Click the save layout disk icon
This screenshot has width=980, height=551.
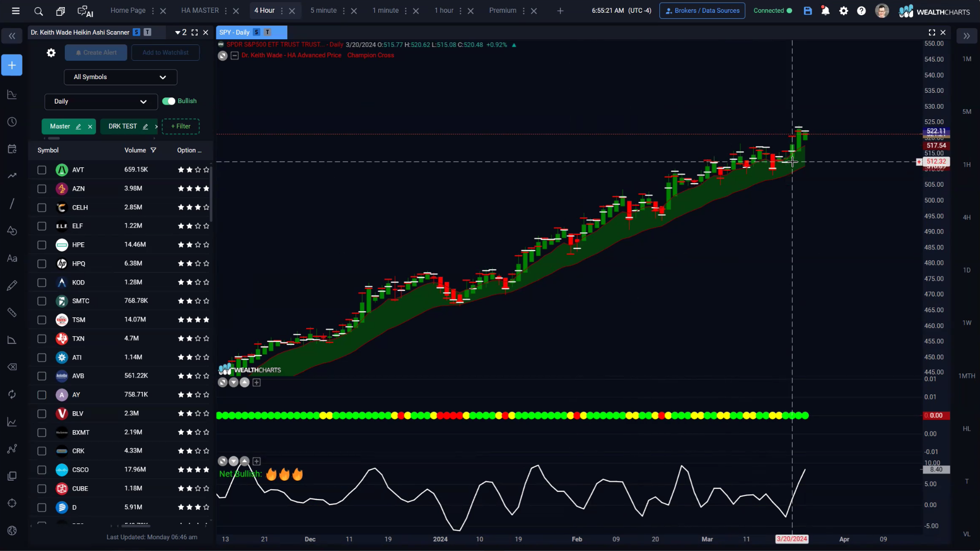click(807, 11)
